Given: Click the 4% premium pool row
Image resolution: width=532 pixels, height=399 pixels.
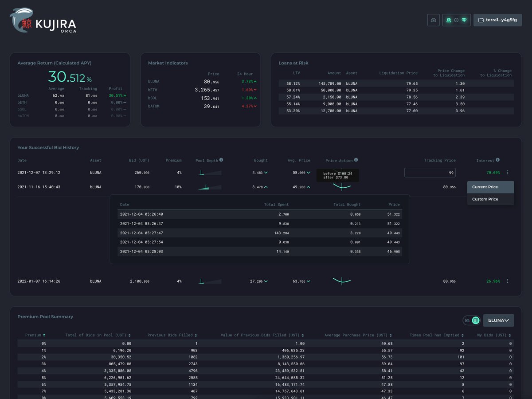Looking at the screenshot, I should click(x=266, y=371).
